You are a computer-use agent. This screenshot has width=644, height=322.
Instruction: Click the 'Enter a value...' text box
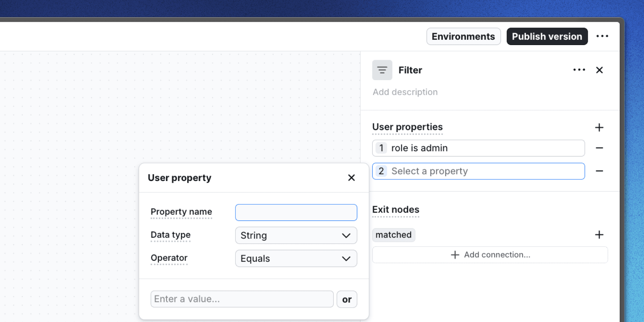[x=241, y=299]
